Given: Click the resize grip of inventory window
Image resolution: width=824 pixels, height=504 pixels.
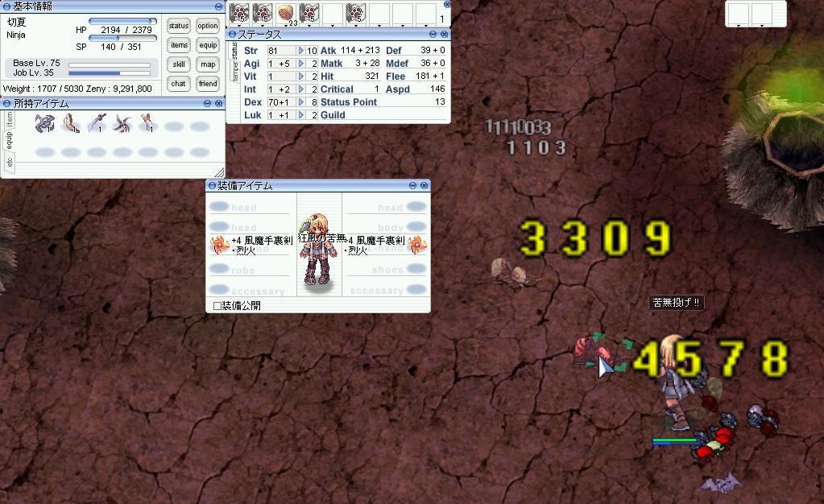Looking at the screenshot, I should (x=220, y=172).
